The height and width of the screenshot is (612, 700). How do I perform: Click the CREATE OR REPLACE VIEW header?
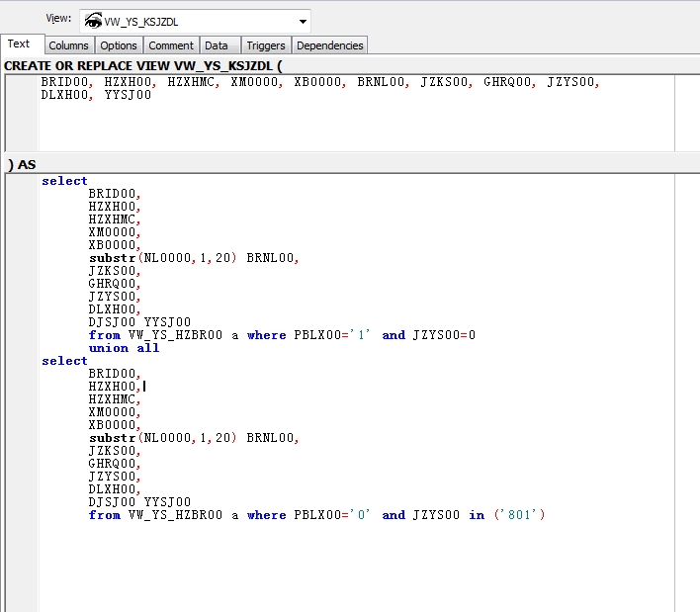[142, 65]
